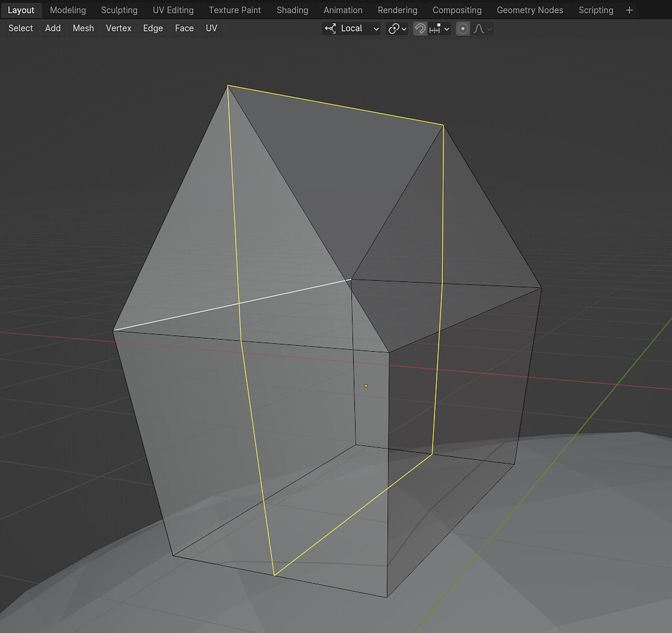Open the proportional falloff curve icon

[x=479, y=28]
